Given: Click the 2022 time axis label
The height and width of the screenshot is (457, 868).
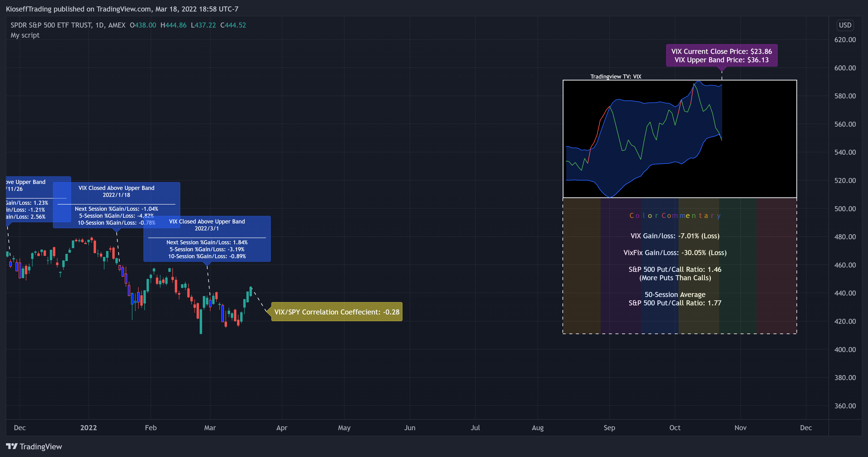Looking at the screenshot, I should (89, 428).
